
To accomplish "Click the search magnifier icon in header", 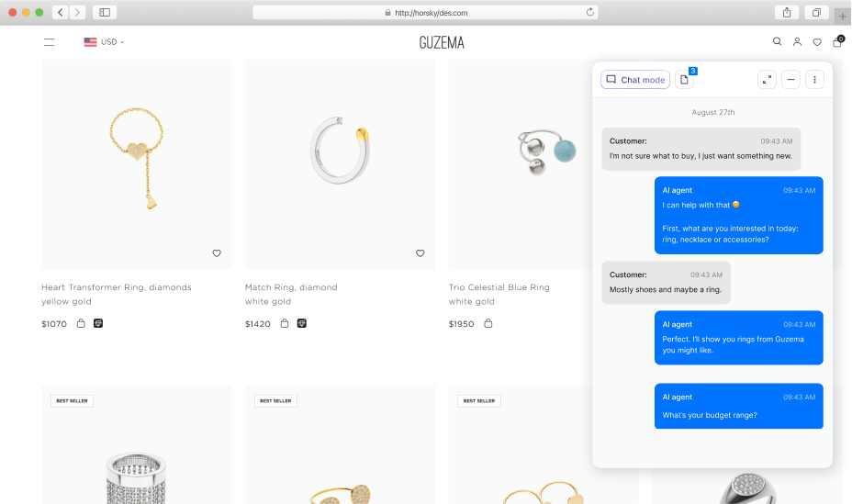I will click(777, 41).
